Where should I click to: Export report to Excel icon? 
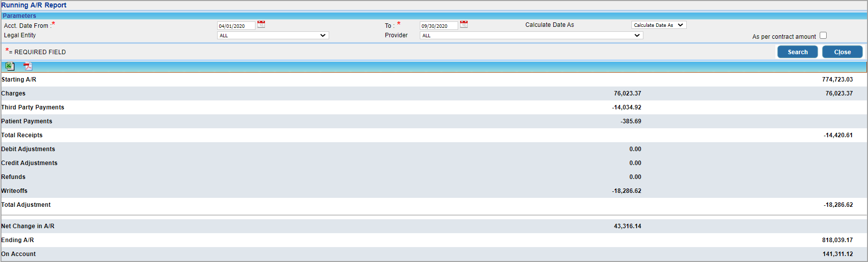pos(10,66)
